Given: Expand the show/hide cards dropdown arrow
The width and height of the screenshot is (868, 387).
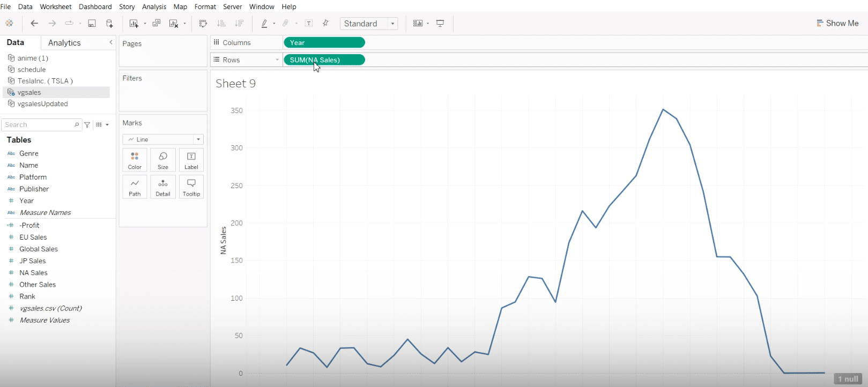Looking at the screenshot, I should 428,24.
